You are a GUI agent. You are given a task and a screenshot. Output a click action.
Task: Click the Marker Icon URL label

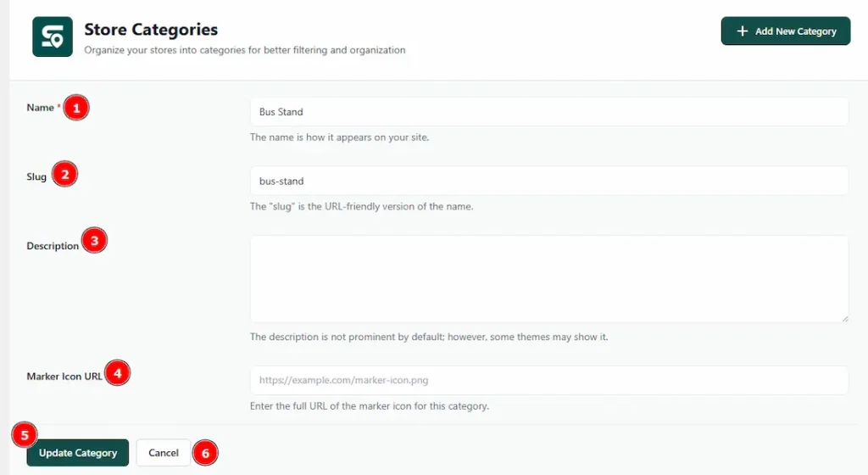pos(64,377)
